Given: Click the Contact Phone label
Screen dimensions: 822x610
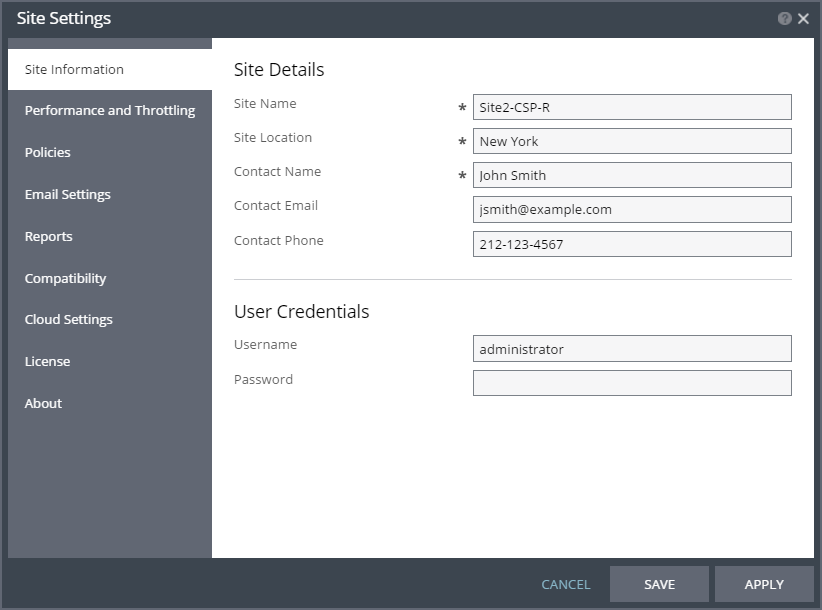Looking at the screenshot, I should click(278, 241).
